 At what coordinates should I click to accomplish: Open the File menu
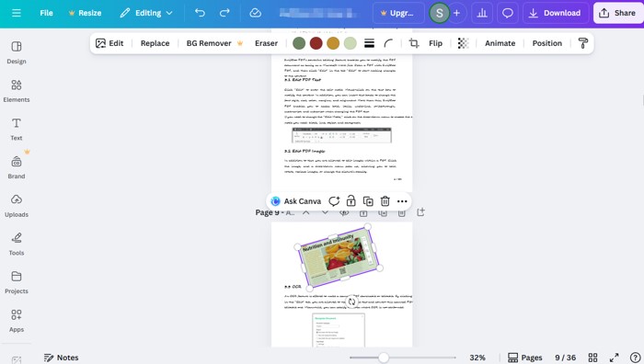46,13
